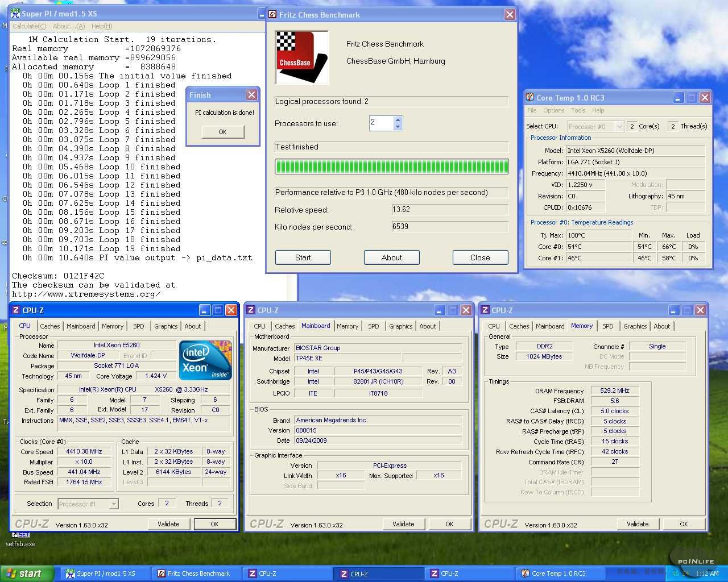Switch to Mainboard tab in left CPU-Z
The image size is (728, 582).
click(x=81, y=326)
